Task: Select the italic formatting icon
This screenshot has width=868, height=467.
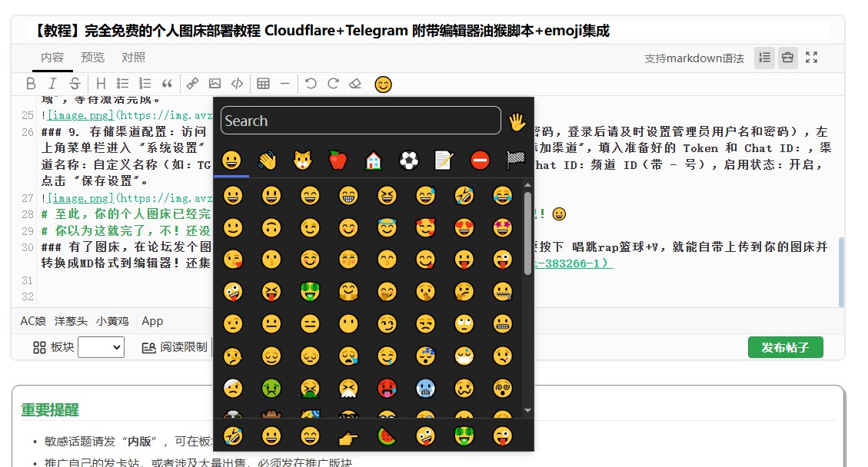Action: pyautogui.click(x=53, y=83)
